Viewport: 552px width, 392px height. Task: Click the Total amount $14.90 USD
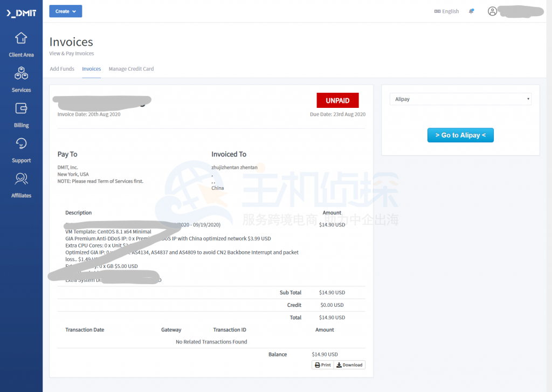(332, 318)
